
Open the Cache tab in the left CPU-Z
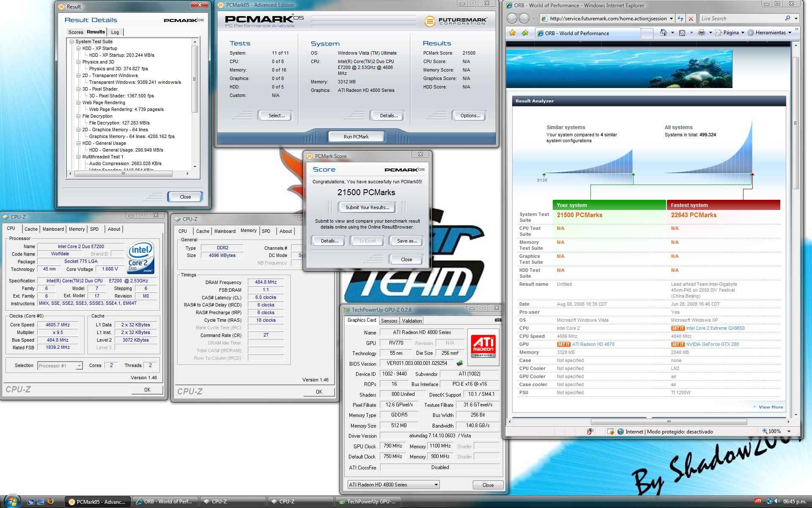tap(31, 229)
